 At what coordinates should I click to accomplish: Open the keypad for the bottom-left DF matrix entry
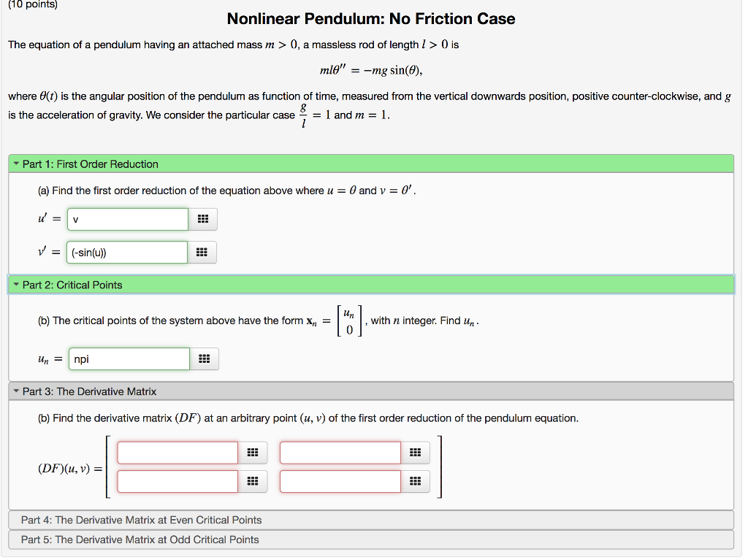pos(253,480)
